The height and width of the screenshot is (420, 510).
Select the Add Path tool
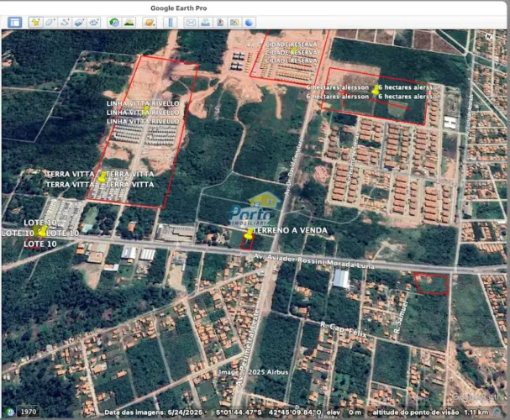point(65,23)
